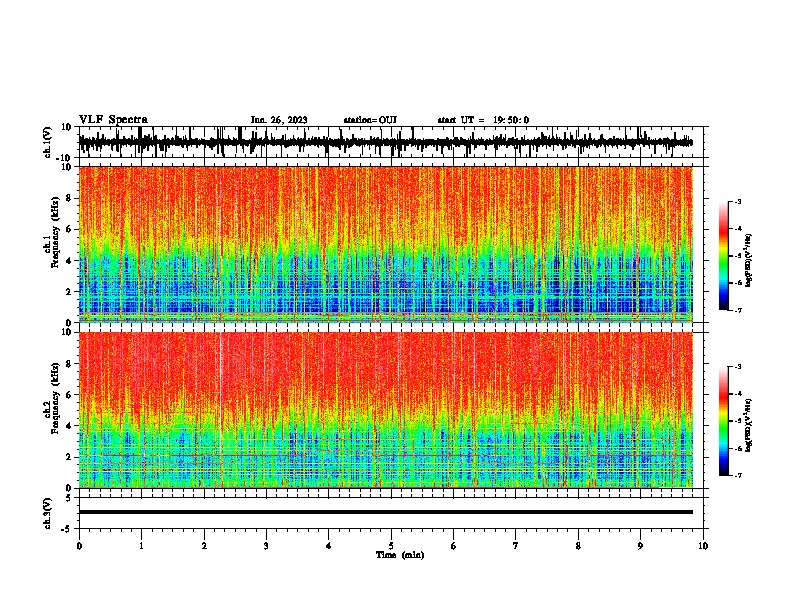Click time axis tick label "9"

(x=640, y=546)
